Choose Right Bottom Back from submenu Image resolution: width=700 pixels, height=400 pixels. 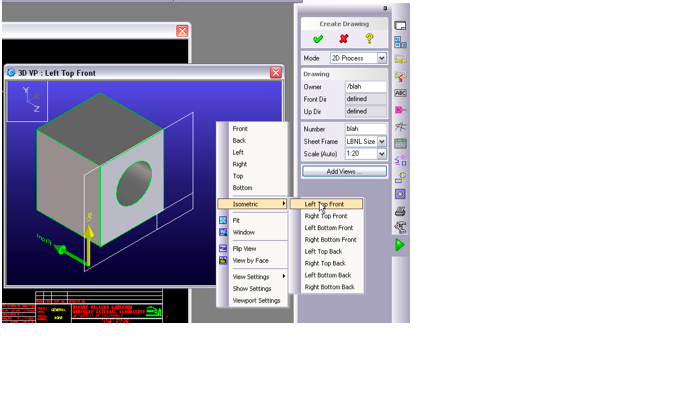329,287
